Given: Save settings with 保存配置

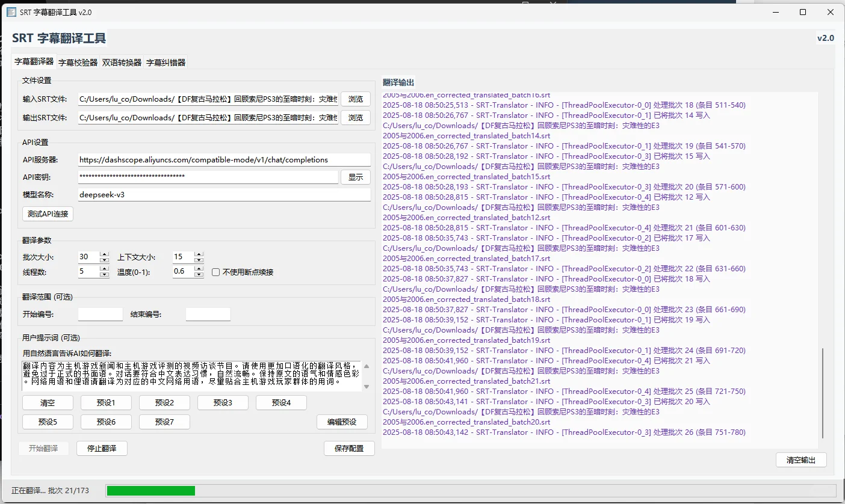Looking at the screenshot, I should [x=349, y=448].
